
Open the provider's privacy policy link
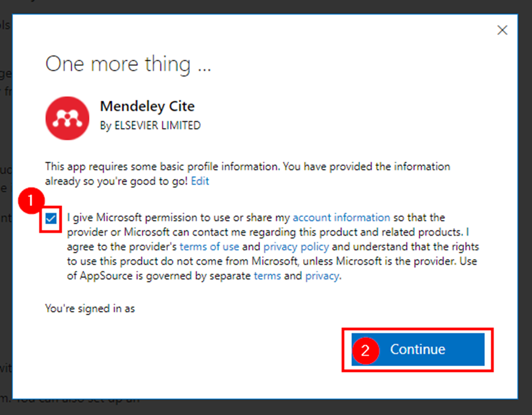pos(296,247)
